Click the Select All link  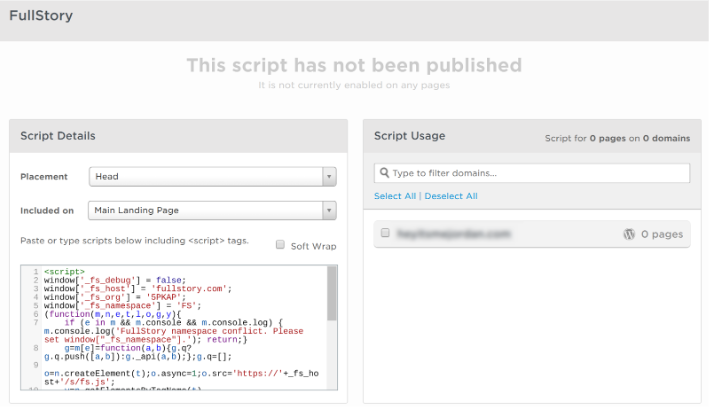395,196
